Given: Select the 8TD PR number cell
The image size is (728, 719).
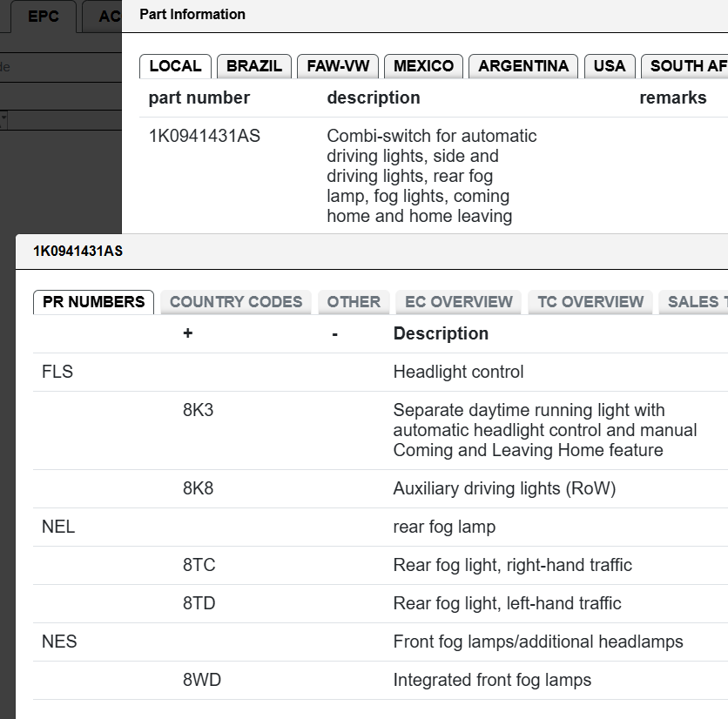Looking at the screenshot, I should (199, 603).
